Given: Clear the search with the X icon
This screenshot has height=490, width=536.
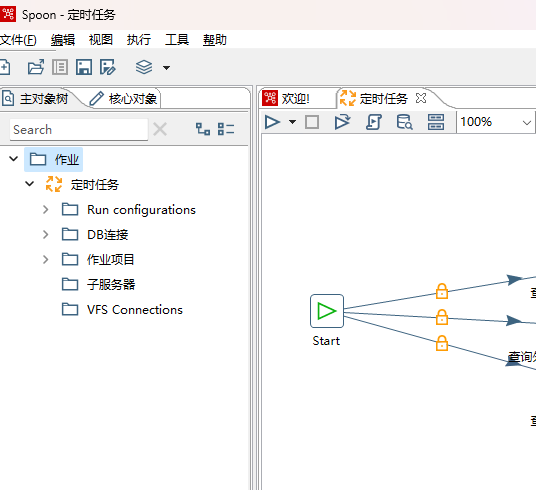Looking at the screenshot, I should pyautogui.click(x=160, y=129).
